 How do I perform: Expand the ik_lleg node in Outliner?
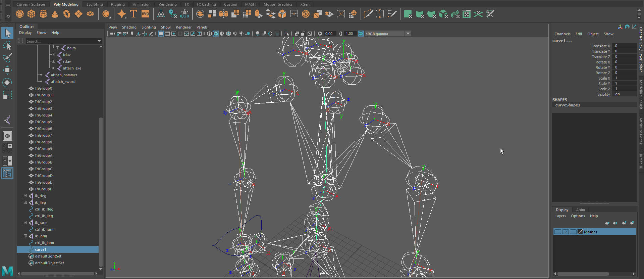(25, 202)
